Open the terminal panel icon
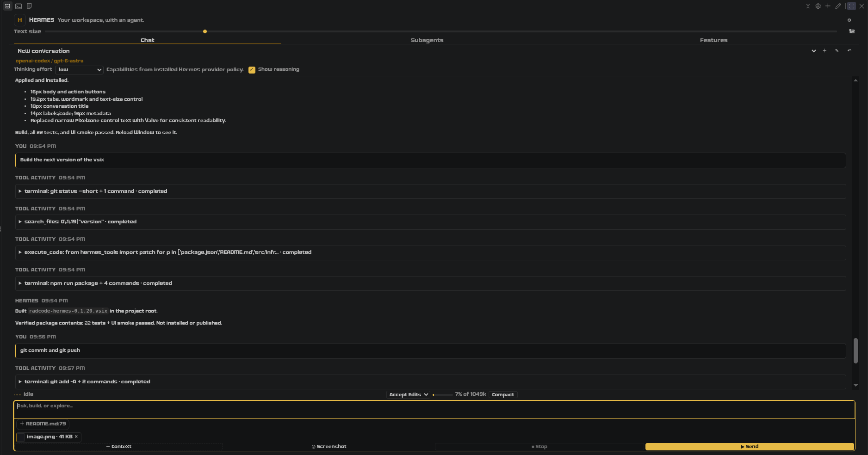868x455 pixels. (19, 6)
